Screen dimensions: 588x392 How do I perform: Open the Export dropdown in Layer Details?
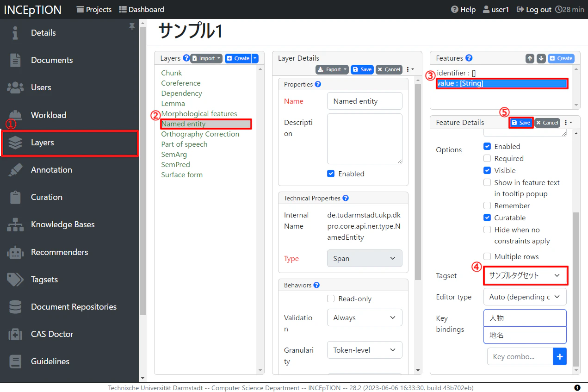pos(332,69)
